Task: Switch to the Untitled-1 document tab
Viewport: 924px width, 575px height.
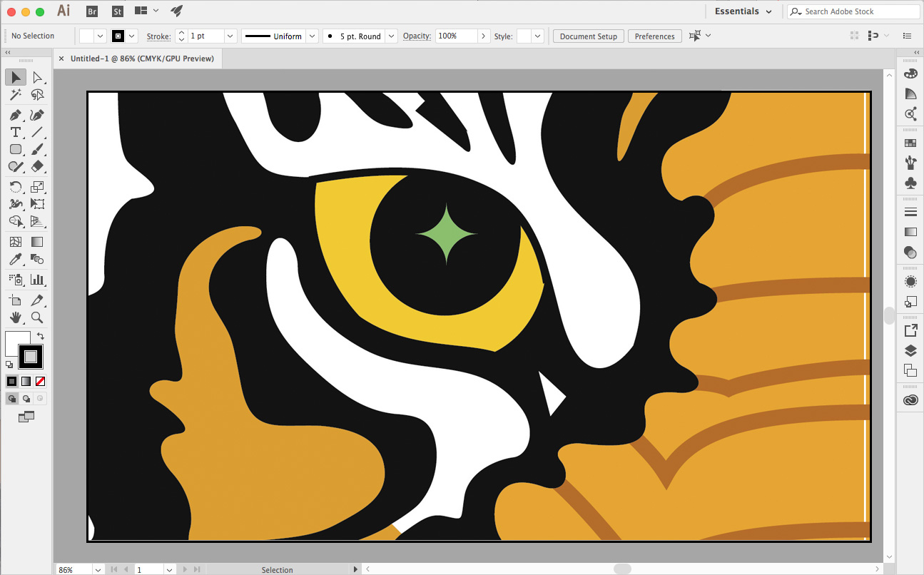Action: [x=142, y=58]
